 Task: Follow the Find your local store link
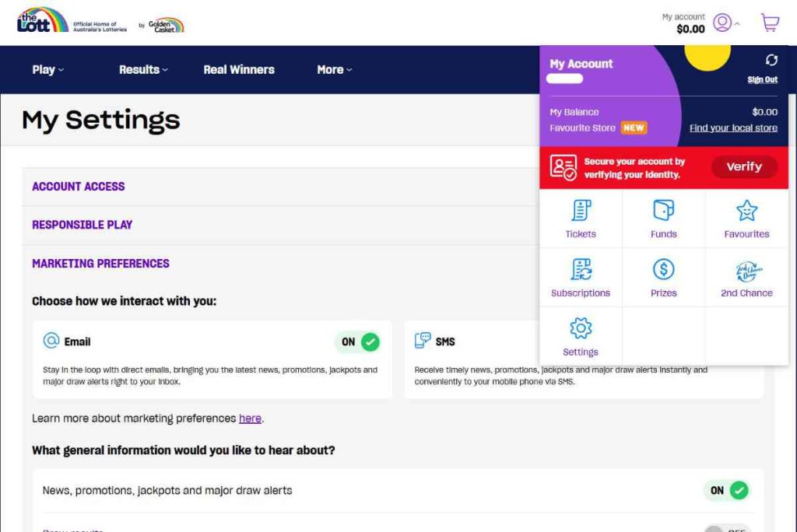733,128
